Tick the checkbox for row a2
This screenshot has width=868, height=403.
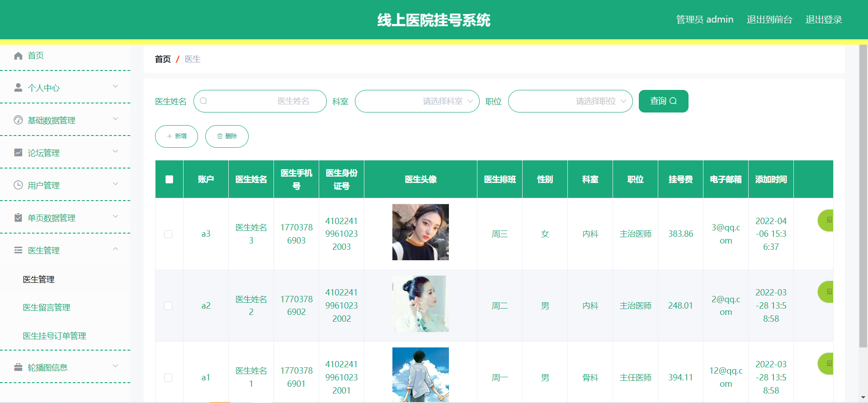168,306
